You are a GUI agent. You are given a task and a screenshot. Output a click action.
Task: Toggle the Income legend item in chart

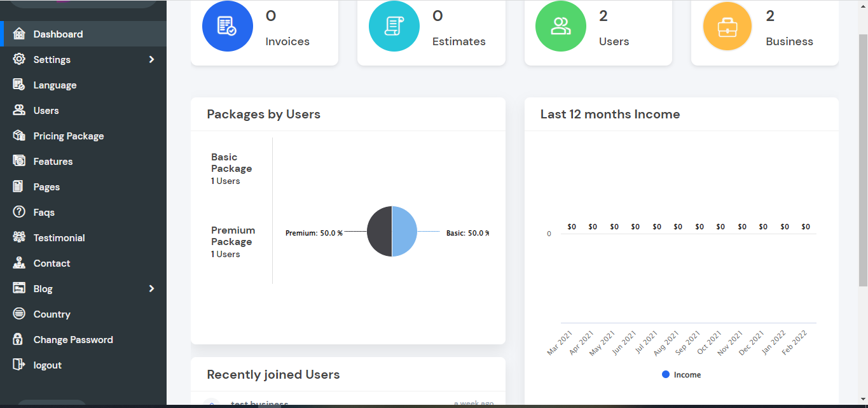(x=681, y=375)
